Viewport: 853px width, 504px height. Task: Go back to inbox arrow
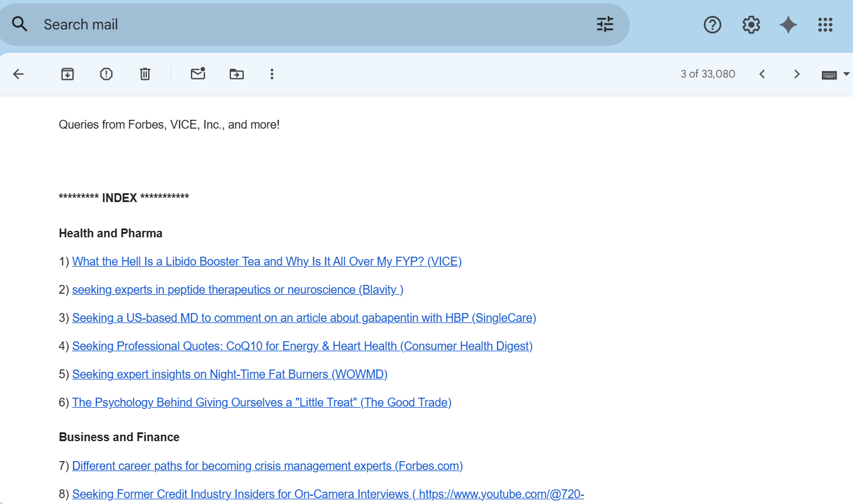click(19, 74)
